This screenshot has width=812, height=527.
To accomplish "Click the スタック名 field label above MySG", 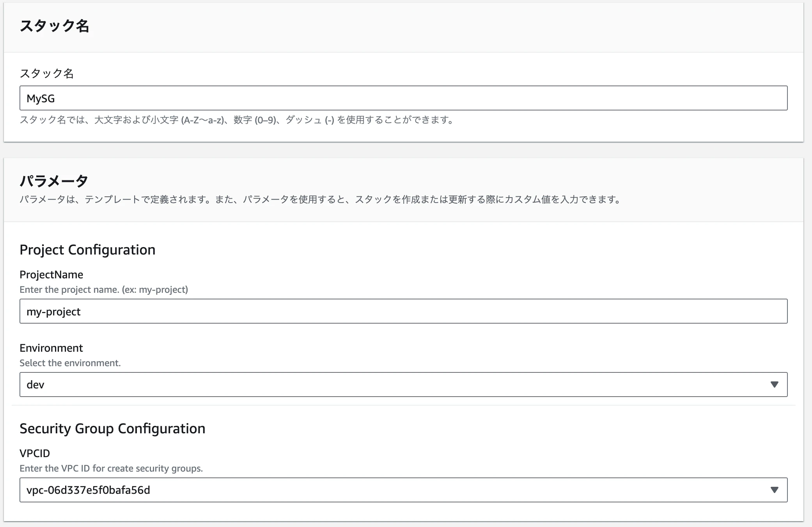I will [x=47, y=73].
